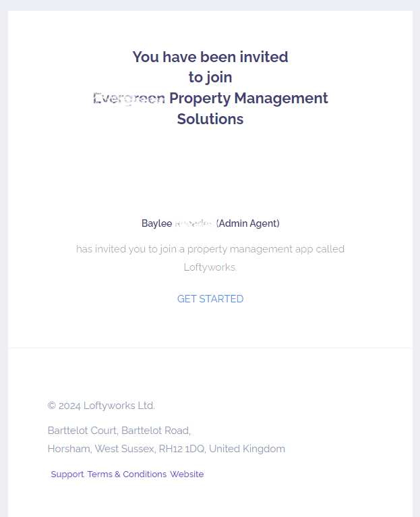Click the GET STARTED link

pyautogui.click(x=210, y=299)
